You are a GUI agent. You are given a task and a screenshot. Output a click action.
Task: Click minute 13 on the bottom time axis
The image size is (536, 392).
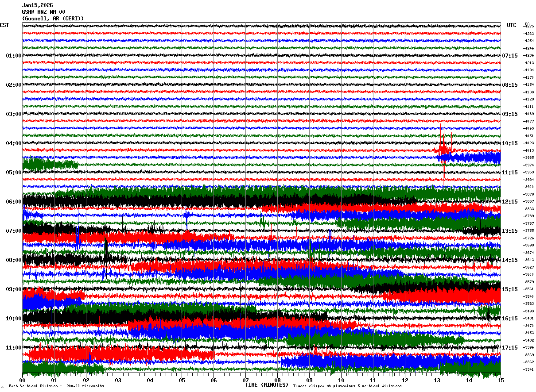pyautogui.click(x=437, y=380)
